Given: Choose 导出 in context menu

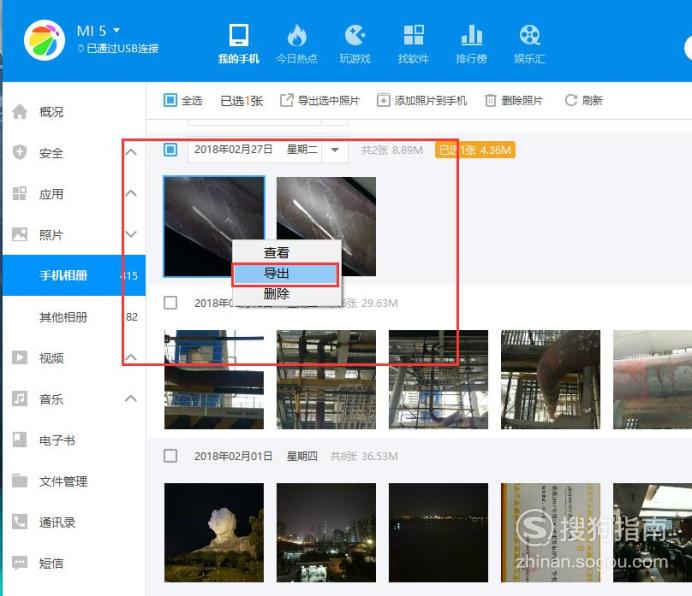Looking at the screenshot, I should coord(286,274).
